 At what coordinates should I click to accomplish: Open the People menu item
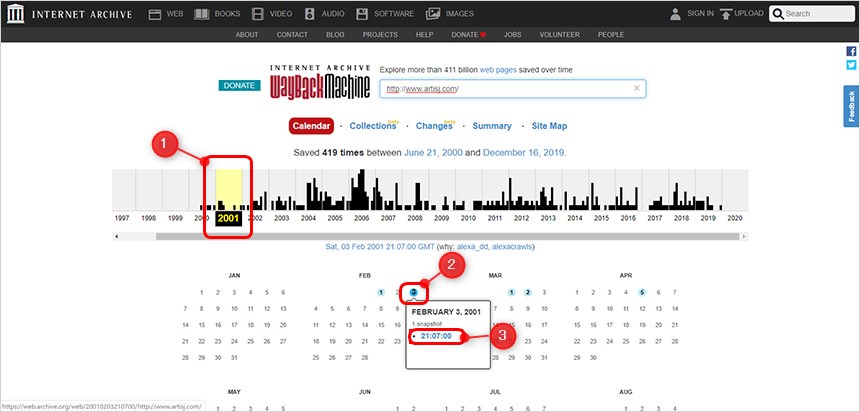611,35
